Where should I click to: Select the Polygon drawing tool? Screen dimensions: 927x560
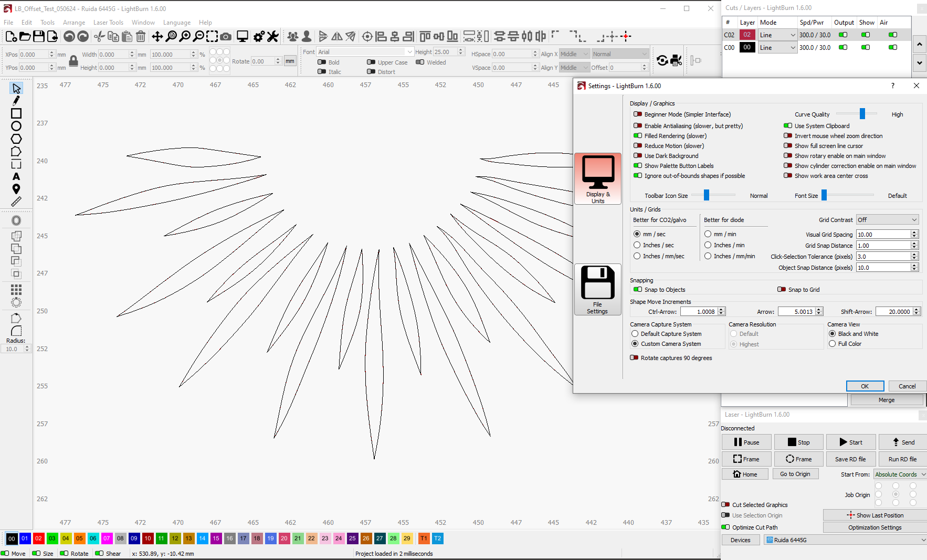(16, 139)
